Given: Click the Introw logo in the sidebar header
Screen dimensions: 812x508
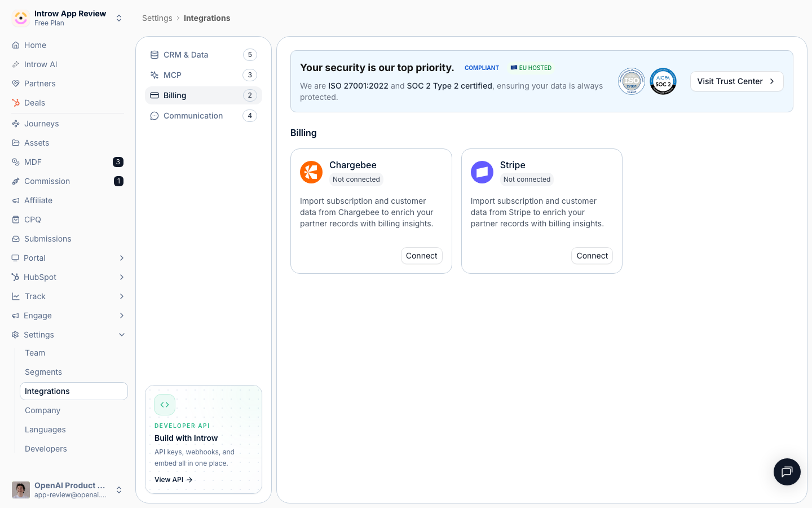Looking at the screenshot, I should (21, 18).
